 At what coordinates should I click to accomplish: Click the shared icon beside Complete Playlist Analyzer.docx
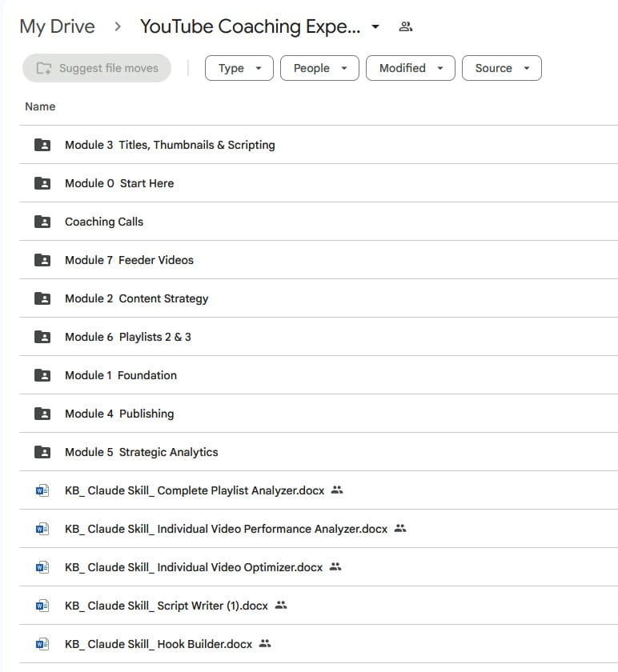(337, 490)
